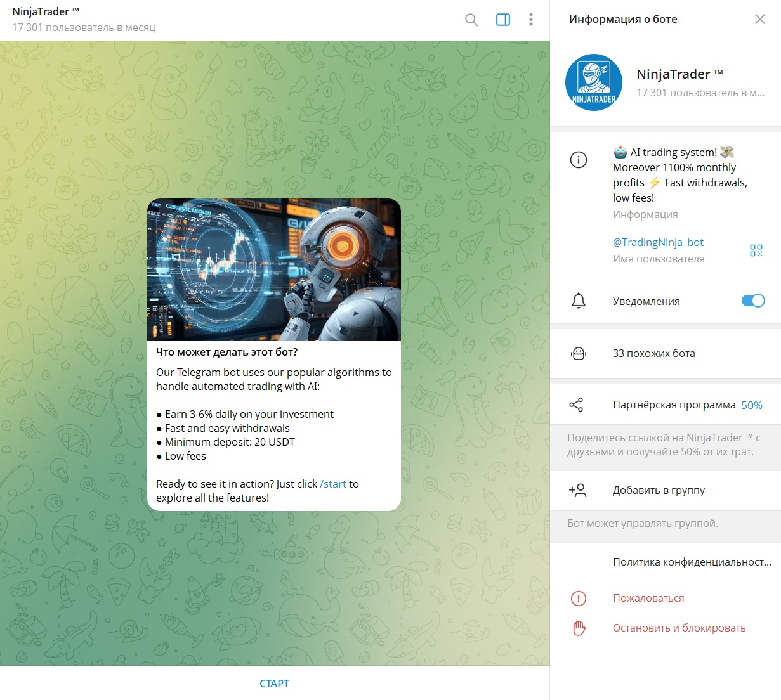Image resolution: width=781 pixels, height=700 pixels.
Task: Click the similar bots robot icon
Action: [x=579, y=353]
